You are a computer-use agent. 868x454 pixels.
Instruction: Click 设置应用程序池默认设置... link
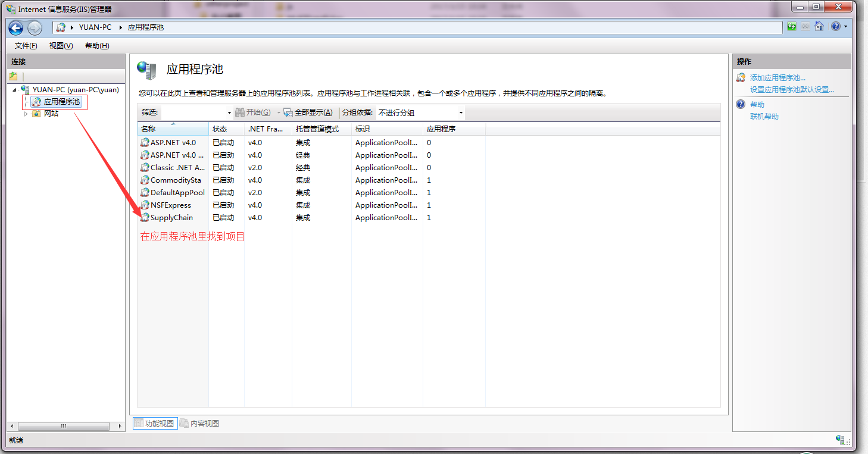tap(792, 90)
